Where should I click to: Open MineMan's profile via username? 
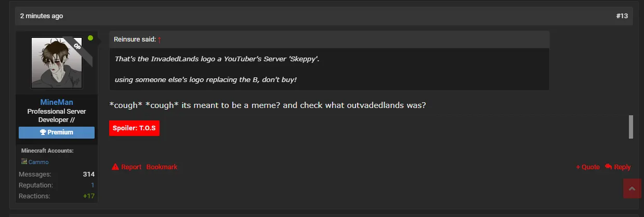[x=57, y=102]
